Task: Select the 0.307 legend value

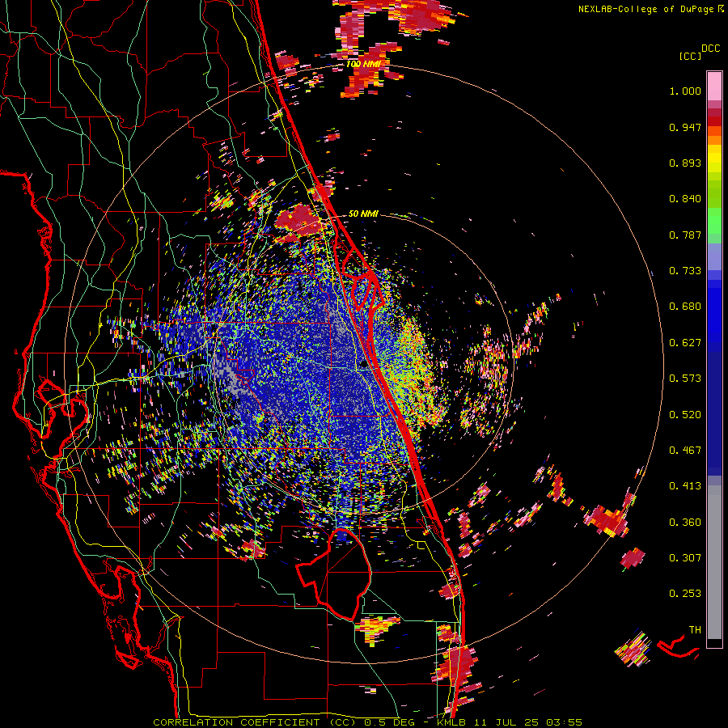Action: [x=685, y=558]
